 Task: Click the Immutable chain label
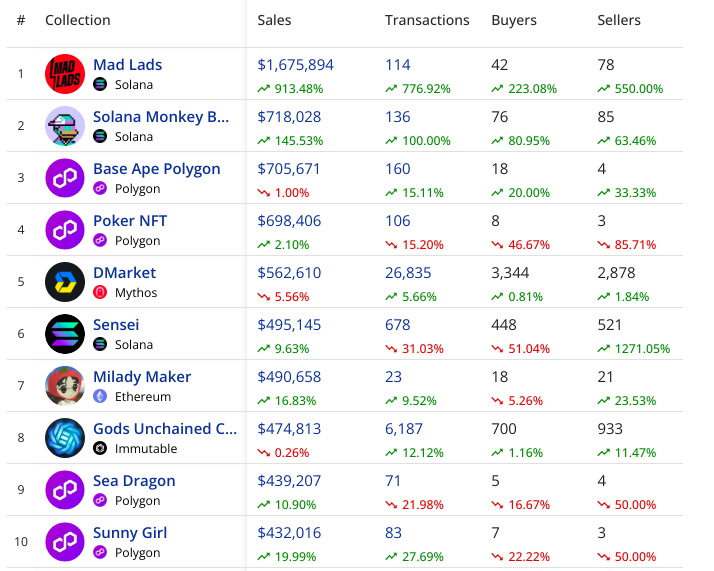click(146, 449)
